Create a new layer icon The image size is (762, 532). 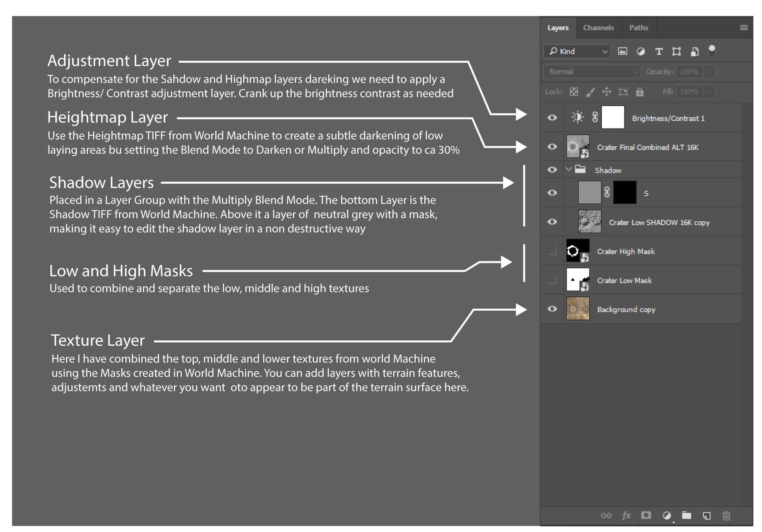click(707, 515)
